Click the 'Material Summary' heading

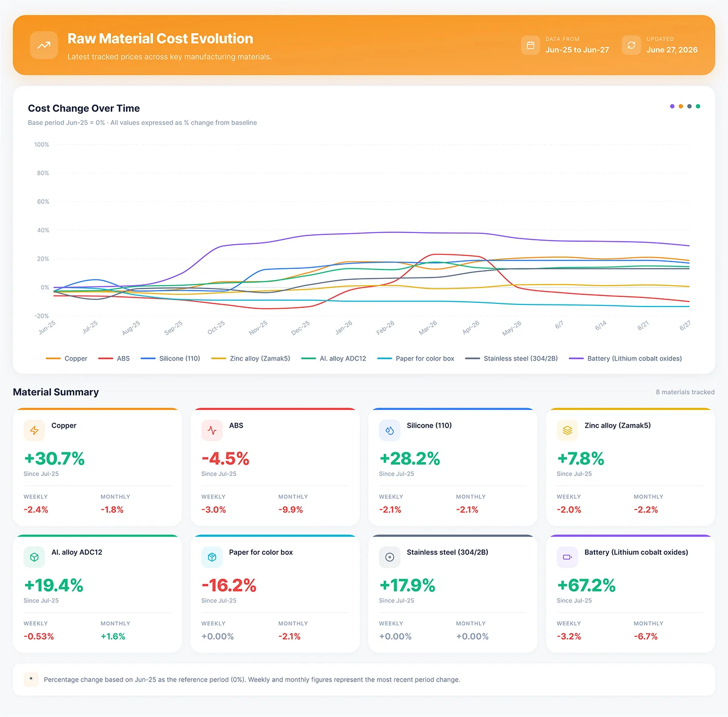click(x=56, y=392)
